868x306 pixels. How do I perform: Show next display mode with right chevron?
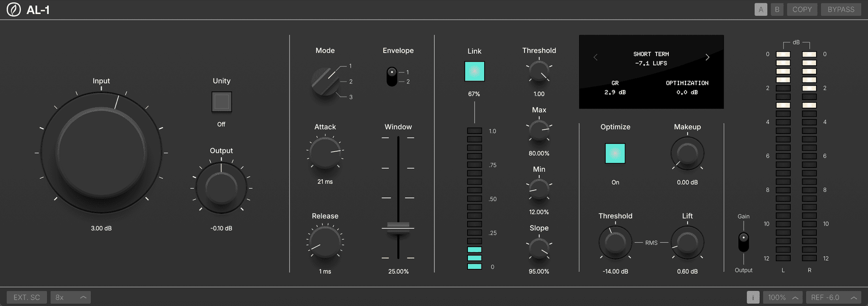(708, 57)
